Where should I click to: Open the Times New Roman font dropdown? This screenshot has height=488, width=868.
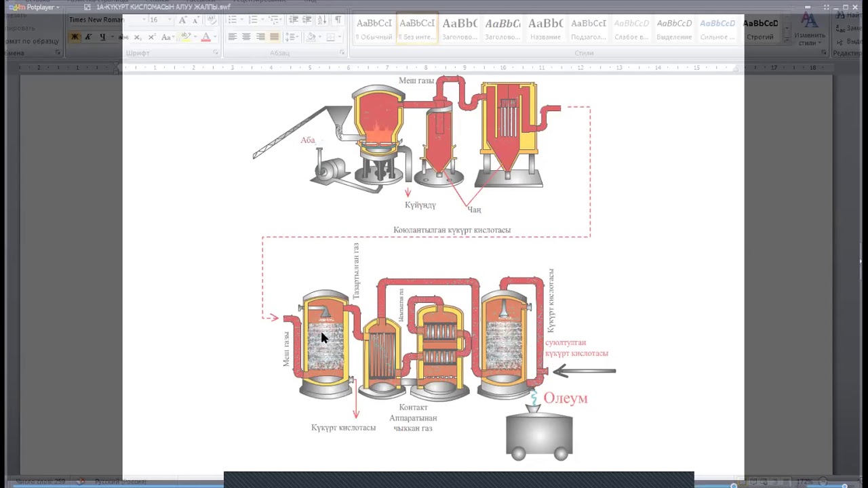coord(144,20)
